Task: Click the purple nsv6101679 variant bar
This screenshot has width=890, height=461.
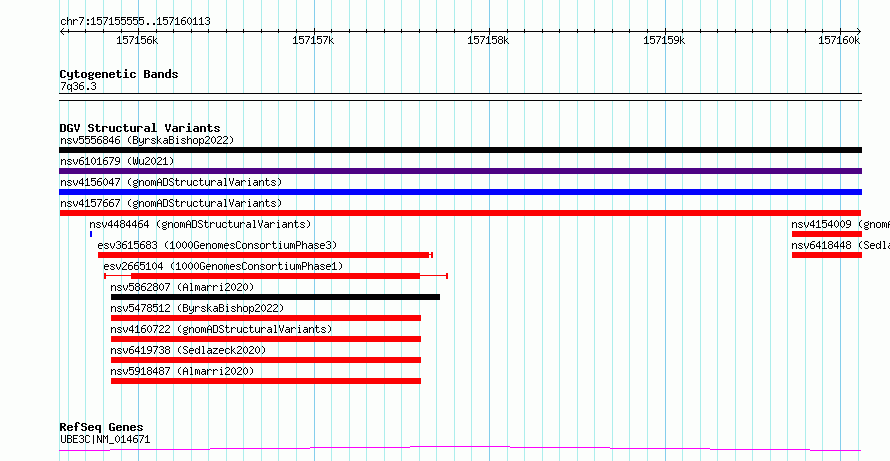Action: tap(460, 171)
